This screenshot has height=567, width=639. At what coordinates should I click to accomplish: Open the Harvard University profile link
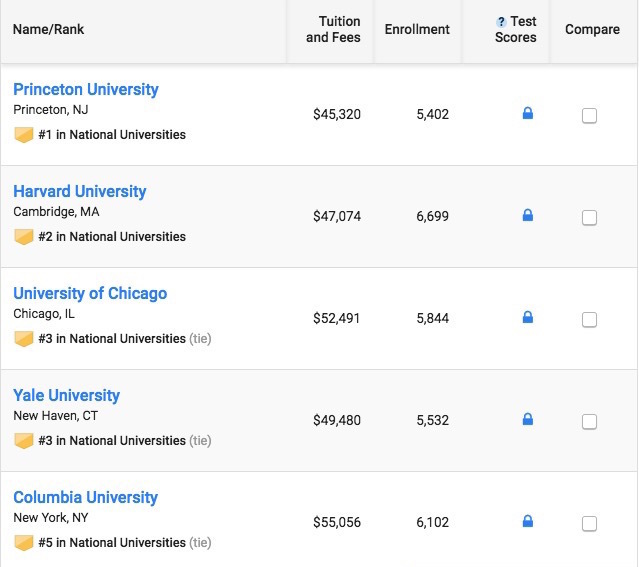(x=80, y=192)
